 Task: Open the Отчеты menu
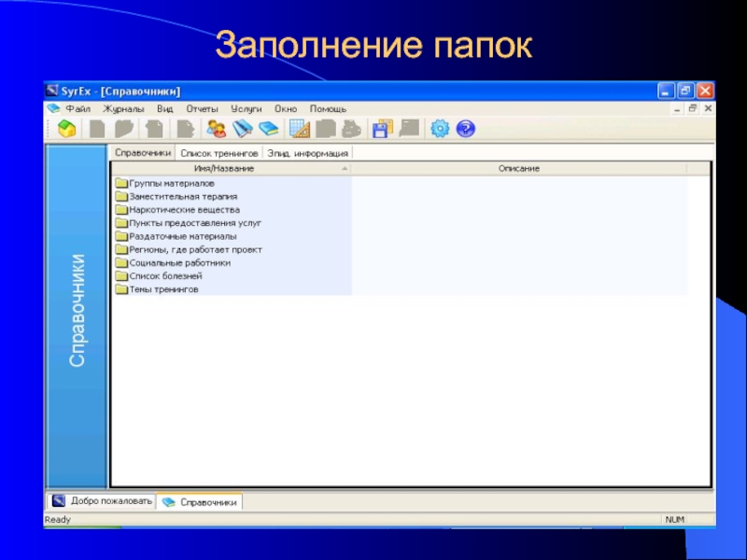click(x=201, y=109)
